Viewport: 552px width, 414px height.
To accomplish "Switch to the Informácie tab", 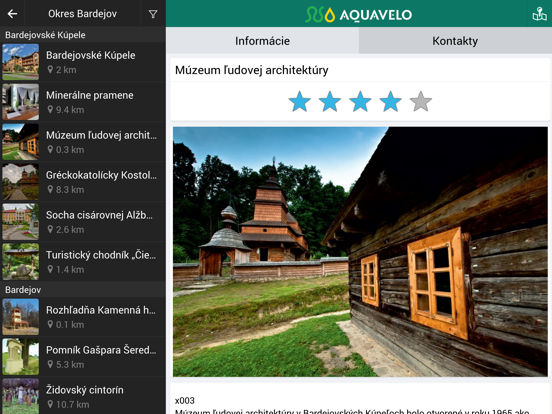I will (x=262, y=40).
